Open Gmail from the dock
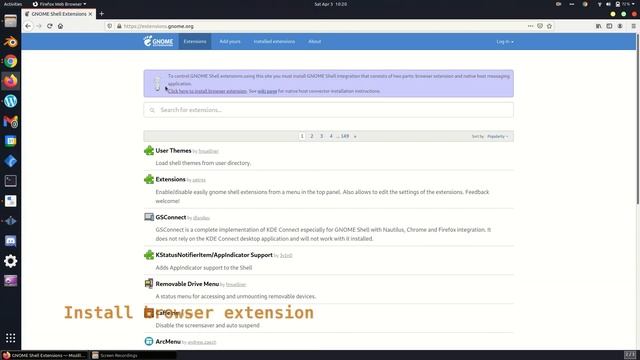 pos(11,121)
